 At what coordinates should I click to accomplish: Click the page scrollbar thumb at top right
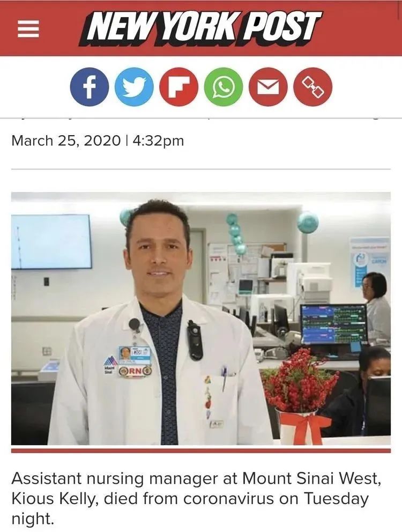click(x=400, y=10)
